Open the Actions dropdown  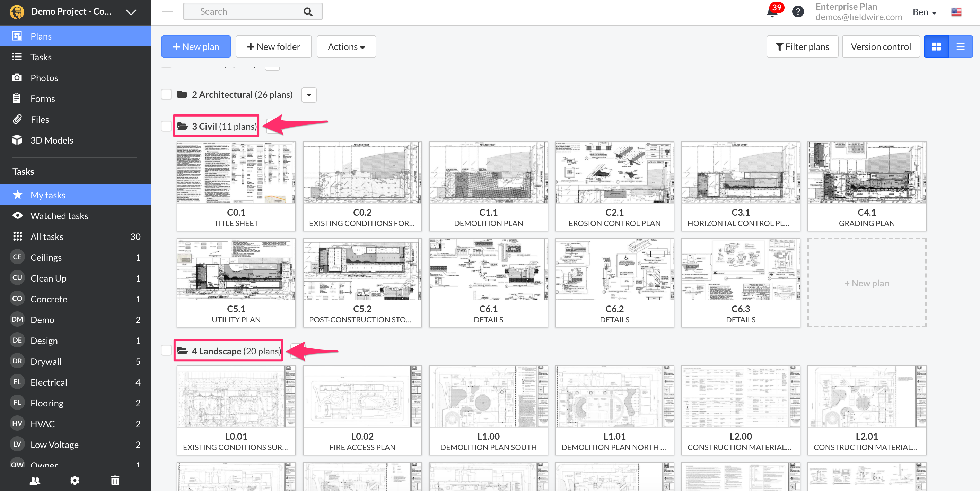coord(346,46)
